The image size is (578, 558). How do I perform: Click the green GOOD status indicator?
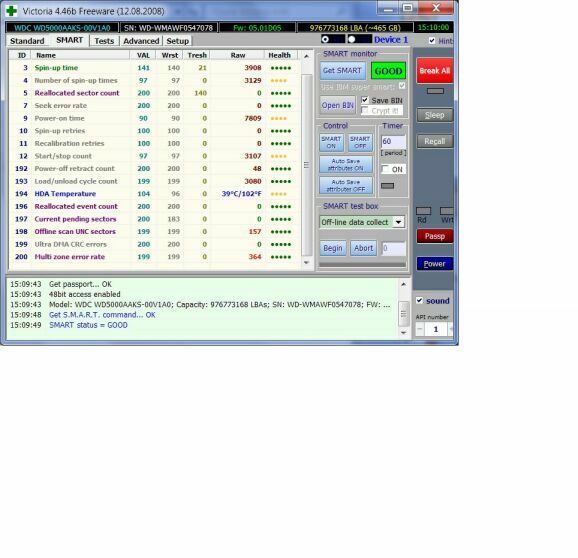click(x=388, y=71)
